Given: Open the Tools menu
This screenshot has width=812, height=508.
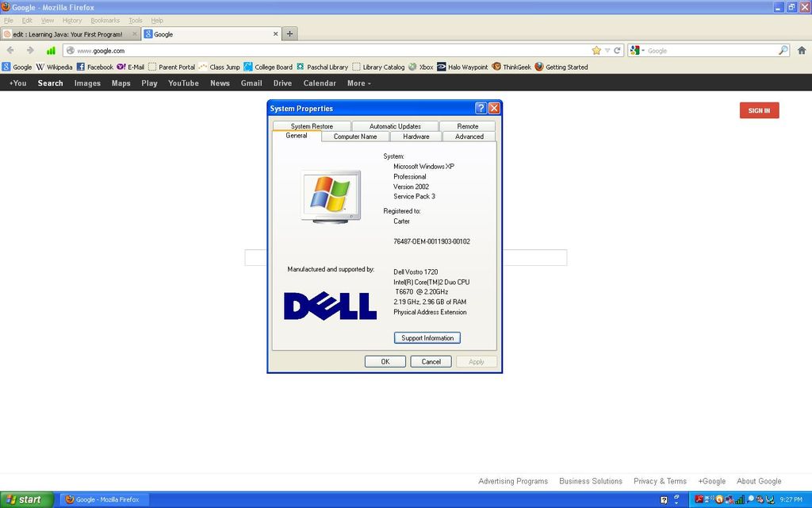Looking at the screenshot, I should [x=135, y=20].
